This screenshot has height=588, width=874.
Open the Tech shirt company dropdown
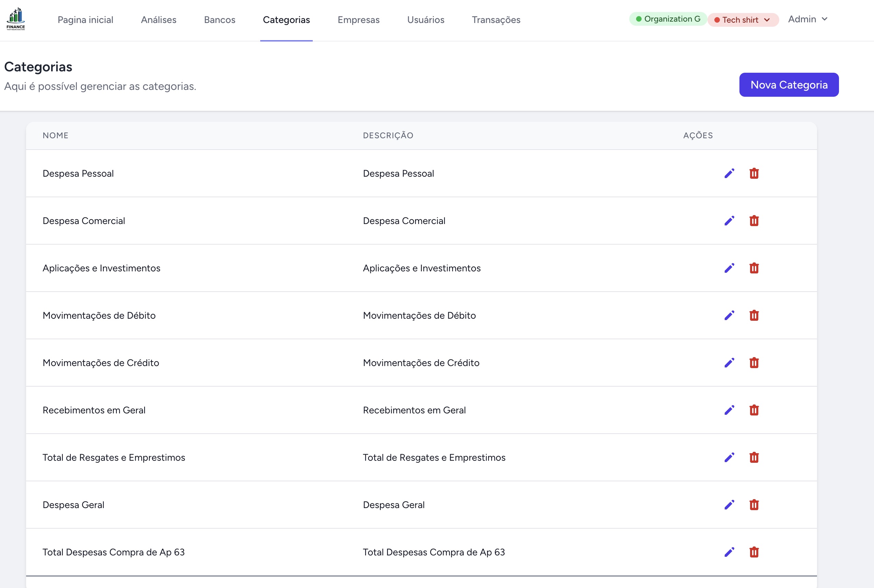(x=743, y=20)
